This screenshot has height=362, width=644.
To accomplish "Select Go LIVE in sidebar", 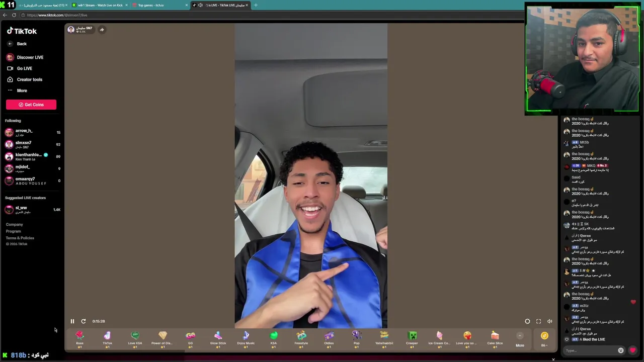I will tap(20, 68).
